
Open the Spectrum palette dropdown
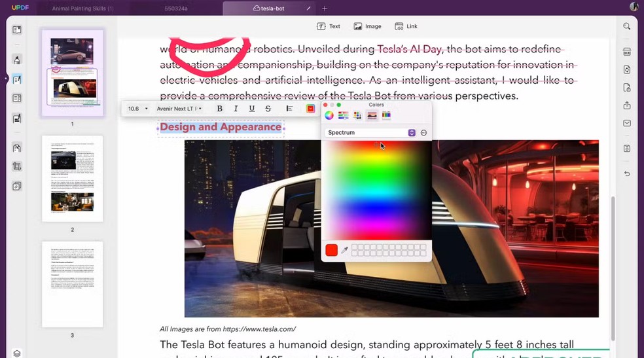(x=371, y=133)
